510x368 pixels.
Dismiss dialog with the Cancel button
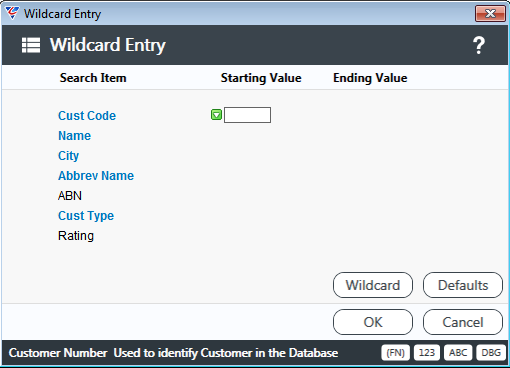coord(463,322)
